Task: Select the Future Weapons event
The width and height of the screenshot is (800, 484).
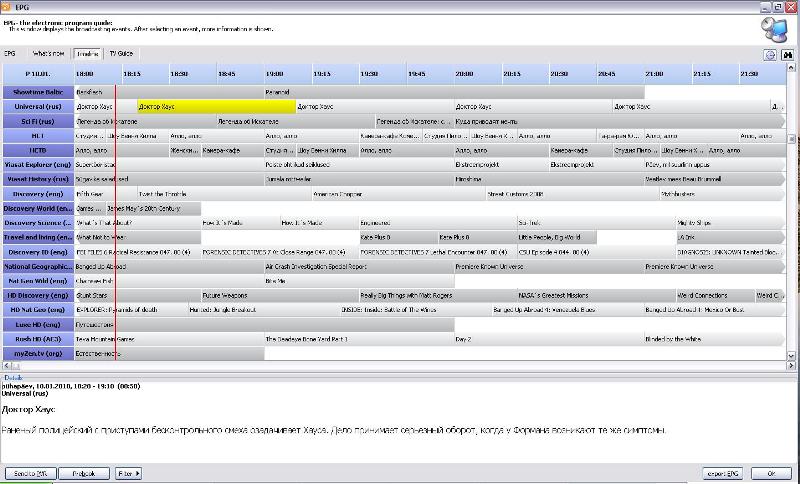Action: [x=280, y=295]
